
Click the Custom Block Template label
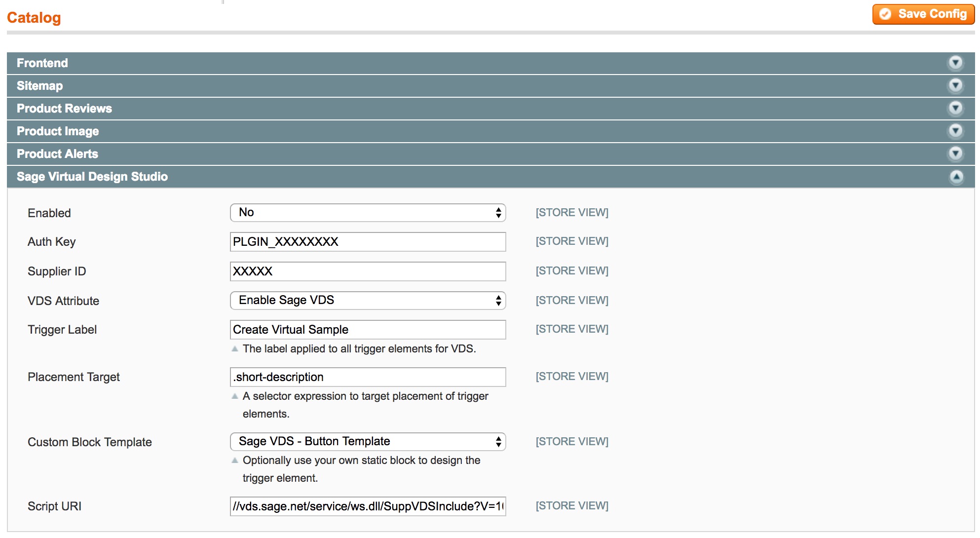click(89, 442)
